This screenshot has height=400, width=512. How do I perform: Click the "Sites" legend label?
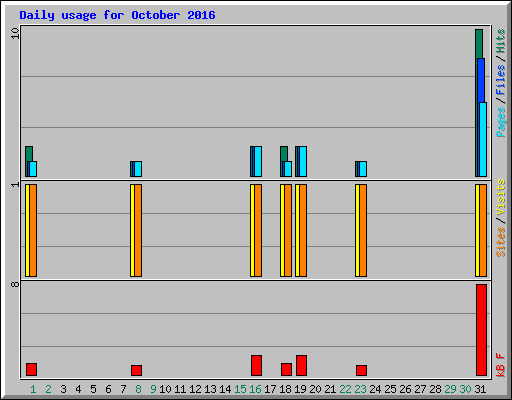point(500,242)
